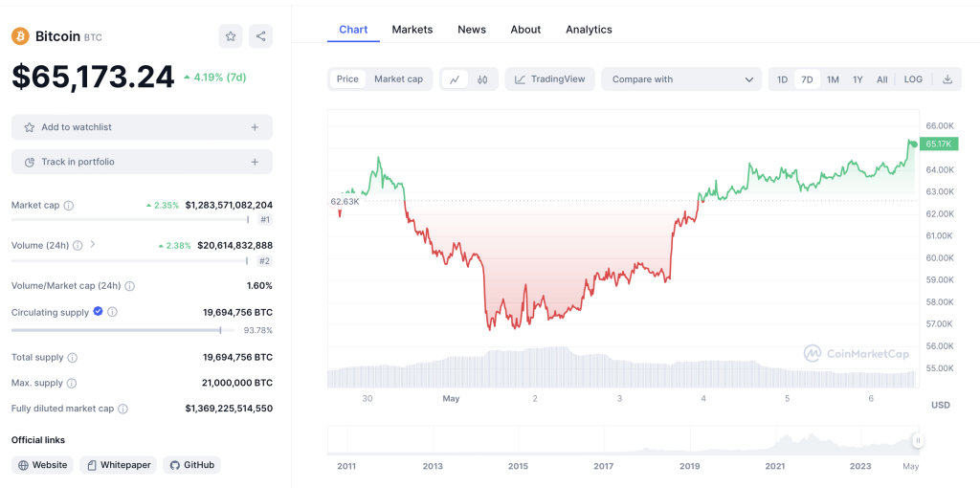Show Market cap info tooltip icon

click(x=69, y=206)
